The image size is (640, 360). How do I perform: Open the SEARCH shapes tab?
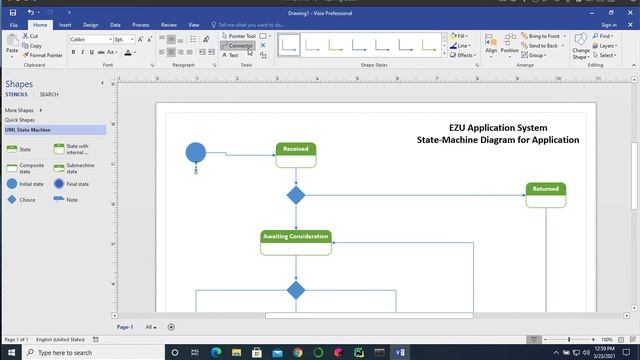[49, 94]
